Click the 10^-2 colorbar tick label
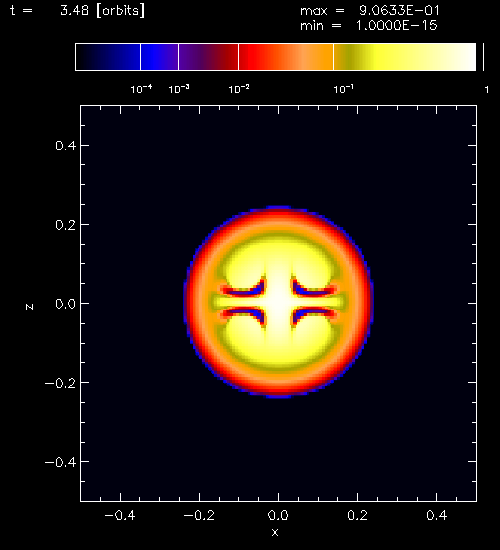Image resolution: width=500 pixels, height=550 pixels. point(239,89)
